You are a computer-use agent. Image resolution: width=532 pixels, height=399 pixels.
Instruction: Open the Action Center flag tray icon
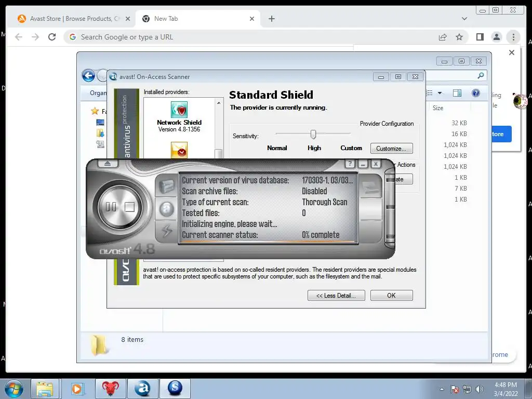point(454,389)
